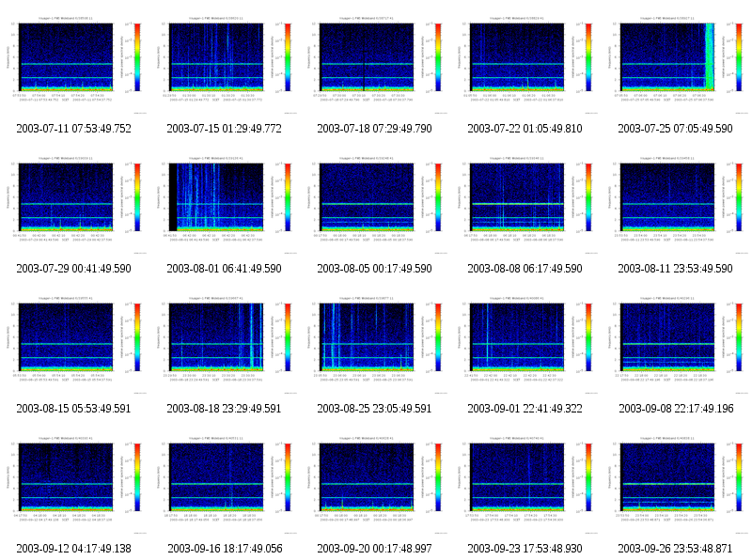Click the caption text 2003-07-11 07:53:49.752
752x560 pixels.
(x=73, y=129)
